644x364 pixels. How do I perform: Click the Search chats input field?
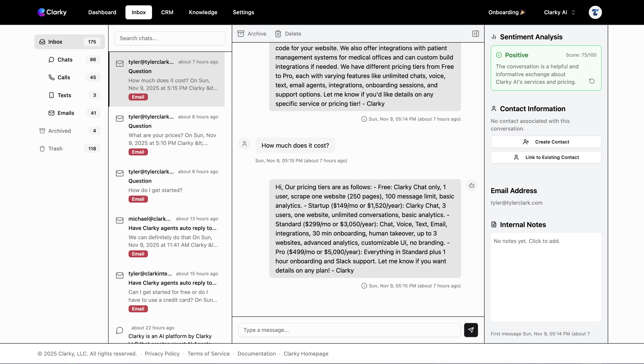click(170, 38)
